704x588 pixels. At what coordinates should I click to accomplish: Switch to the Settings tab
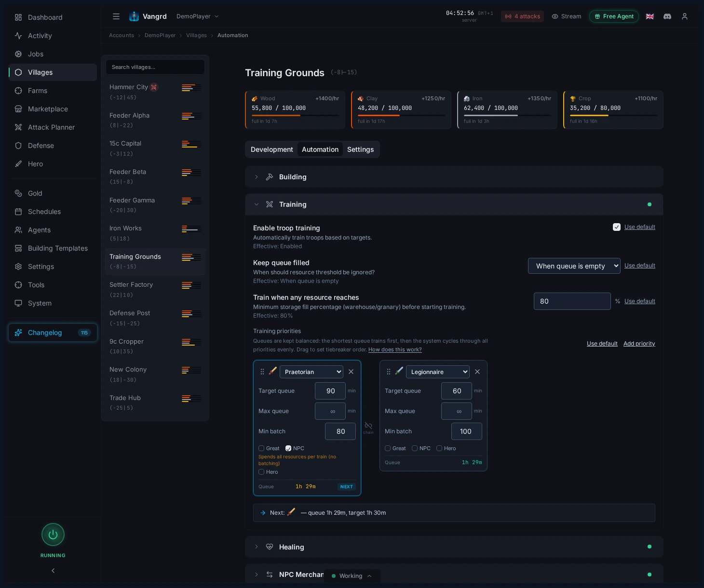coord(360,149)
